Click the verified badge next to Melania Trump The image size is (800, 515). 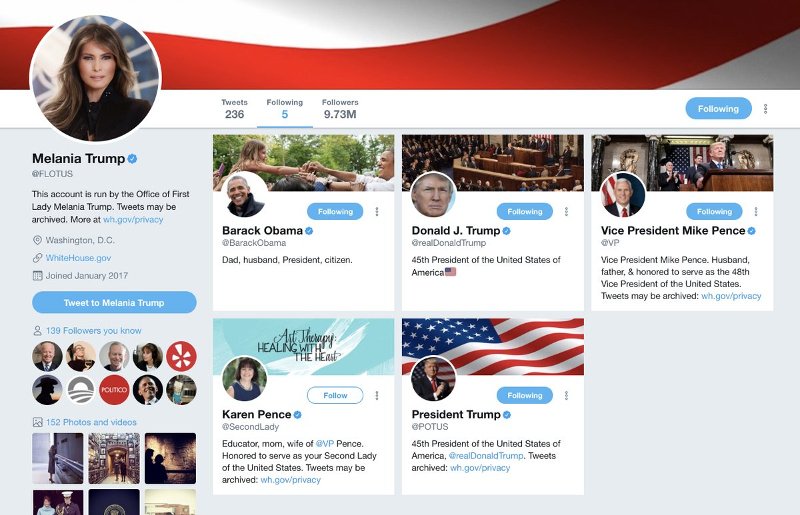pyautogui.click(x=132, y=159)
